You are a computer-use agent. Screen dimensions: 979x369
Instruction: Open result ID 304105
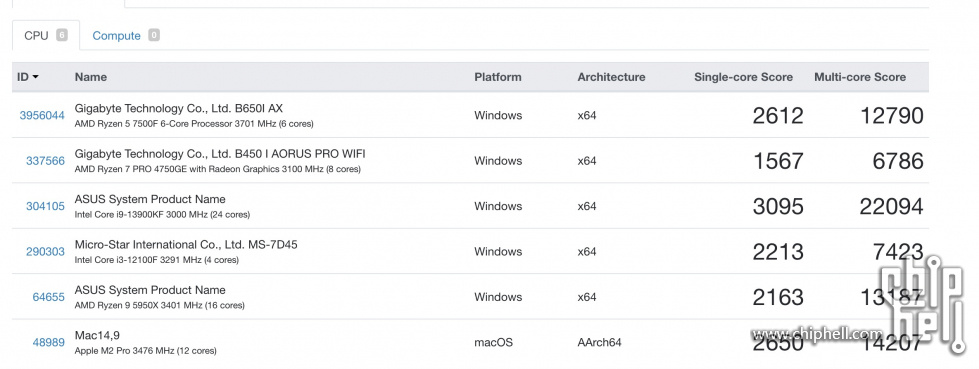[x=45, y=206]
